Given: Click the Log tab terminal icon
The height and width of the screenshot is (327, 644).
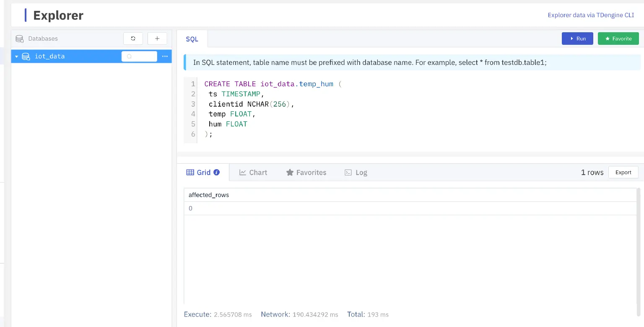Looking at the screenshot, I should point(348,173).
